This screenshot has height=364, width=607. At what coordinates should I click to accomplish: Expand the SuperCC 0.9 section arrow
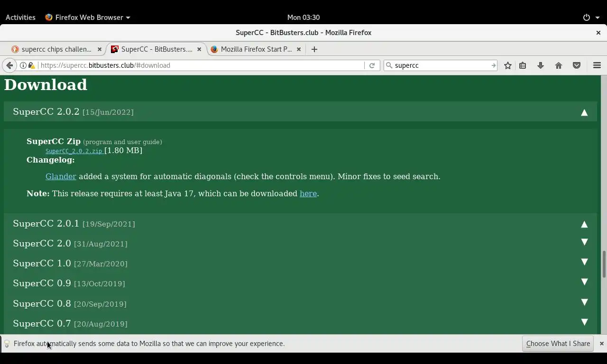tap(584, 282)
